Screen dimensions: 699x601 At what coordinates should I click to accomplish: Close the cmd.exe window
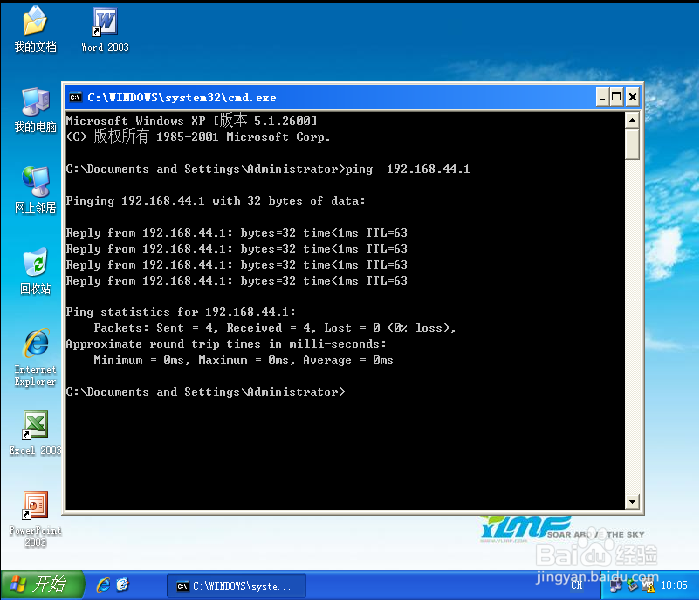[x=632, y=97]
